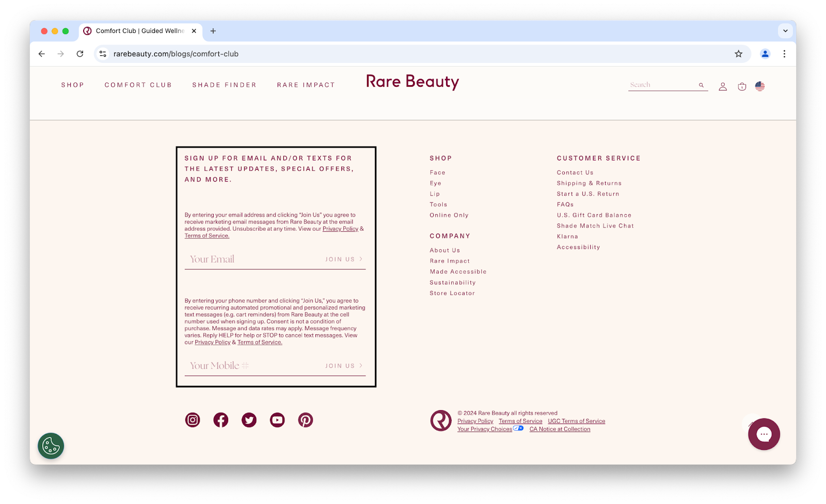Open U.S. Gift Card Balance link
Screen dimensions: 826x504
[594, 215]
